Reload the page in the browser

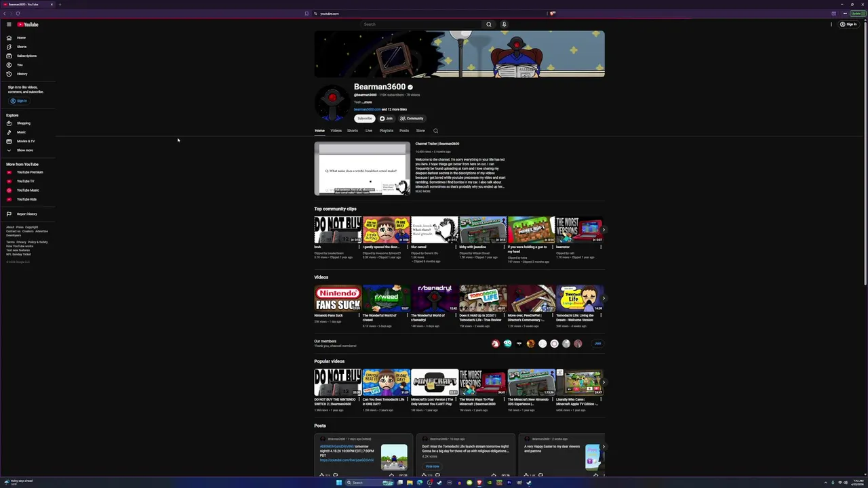tap(18, 14)
